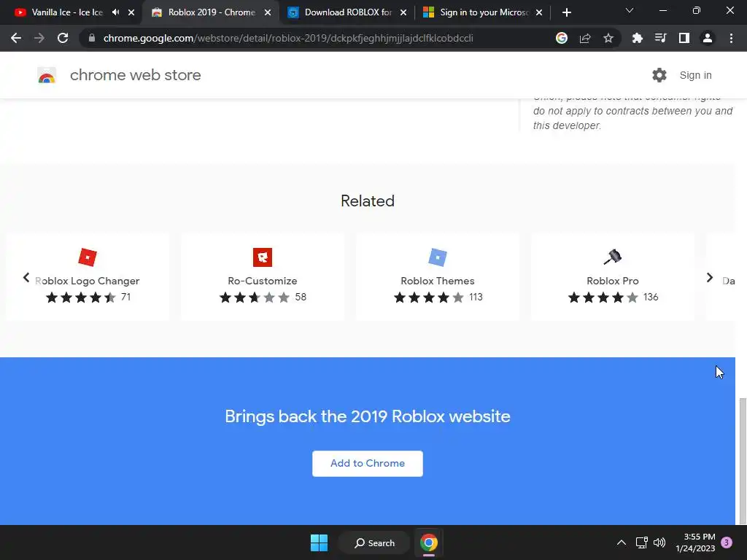
Task: Click Ro-Customize star rating
Action: point(255,297)
